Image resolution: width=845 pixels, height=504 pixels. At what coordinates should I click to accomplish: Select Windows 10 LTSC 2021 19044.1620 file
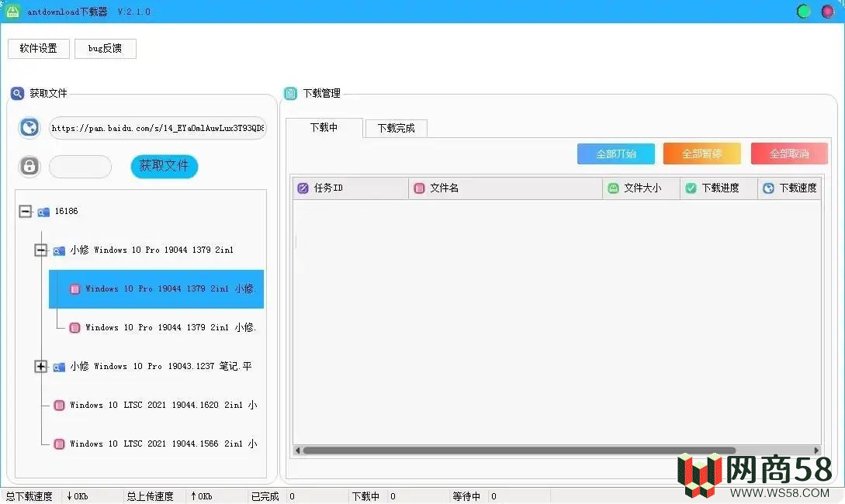(x=163, y=405)
